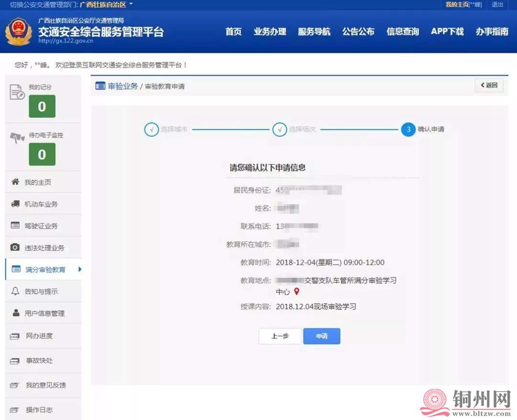Click the 上一步 previous step button
The image size is (517, 420).
280,336
